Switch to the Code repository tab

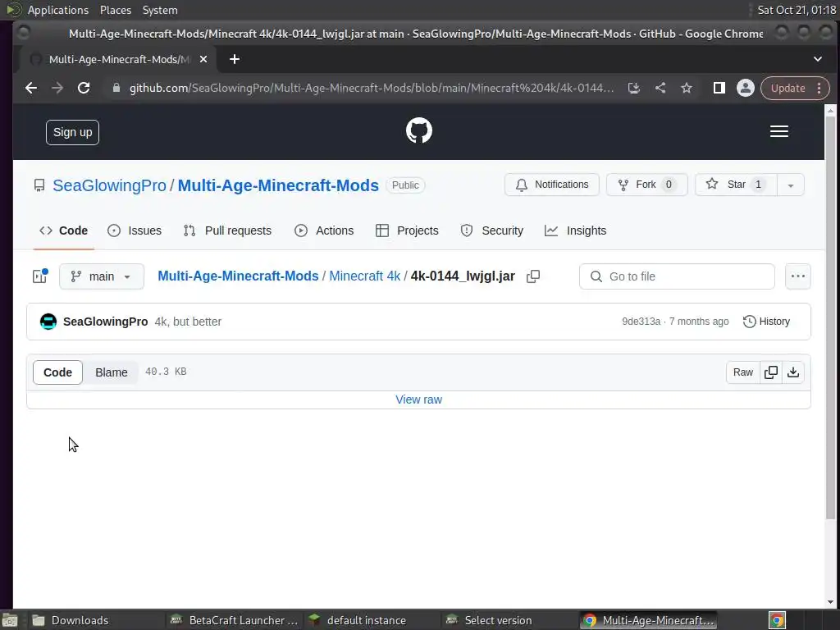coord(64,231)
